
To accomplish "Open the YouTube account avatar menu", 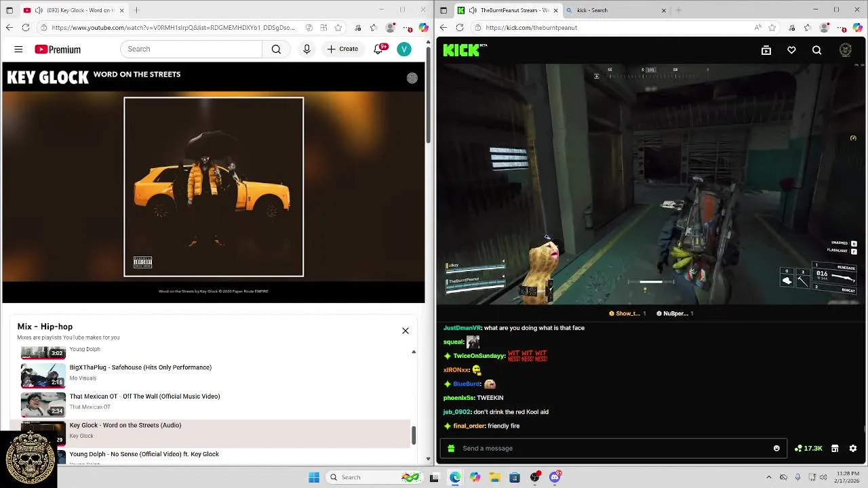I will pyautogui.click(x=404, y=49).
